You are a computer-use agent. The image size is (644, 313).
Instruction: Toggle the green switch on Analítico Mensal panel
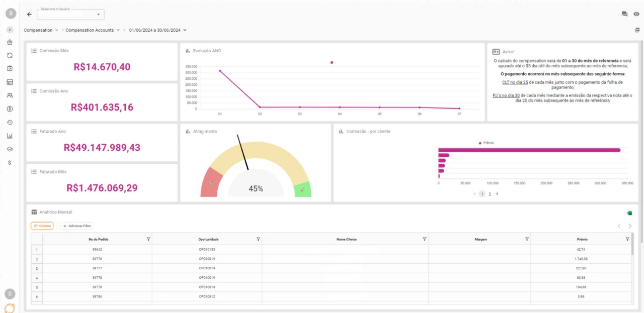pos(629,213)
